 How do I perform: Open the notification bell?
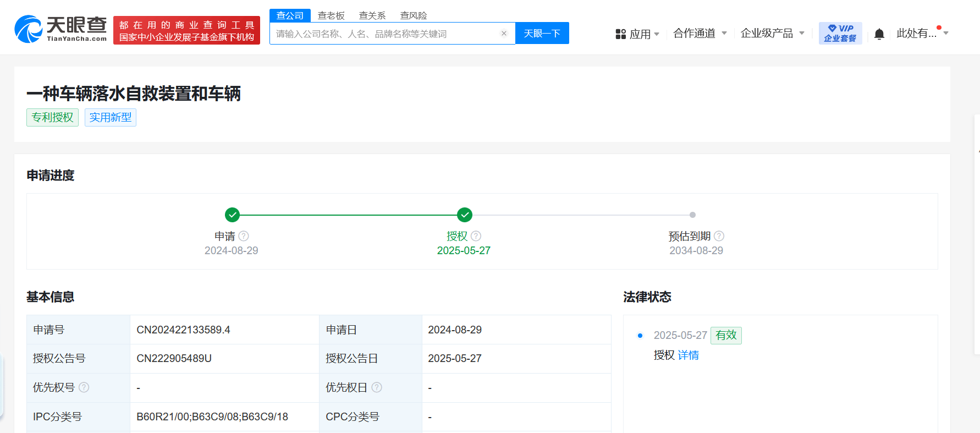(x=879, y=34)
